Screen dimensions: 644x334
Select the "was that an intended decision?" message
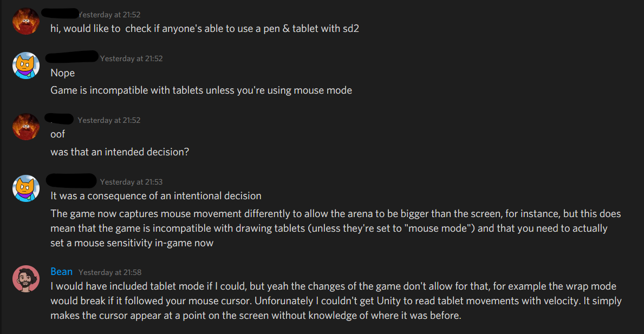click(120, 152)
